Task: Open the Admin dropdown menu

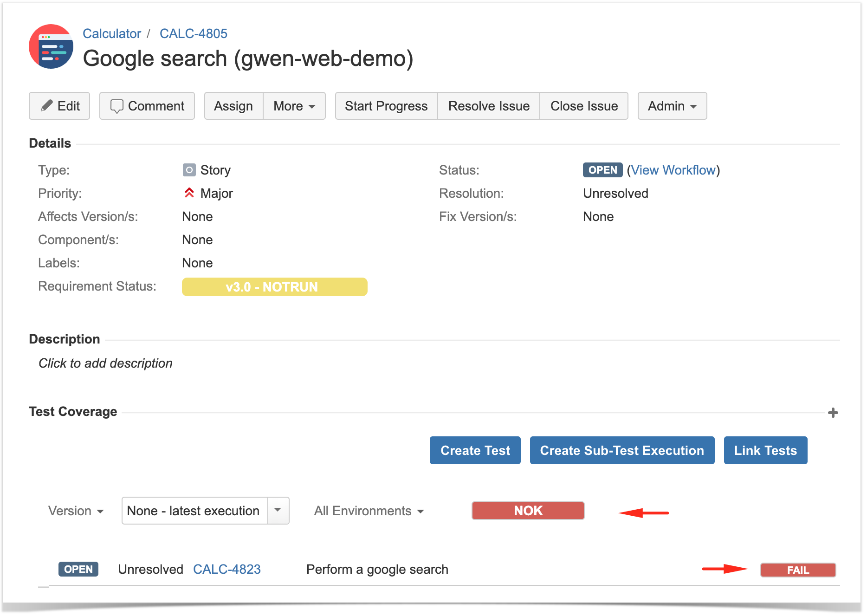Action: pos(672,106)
